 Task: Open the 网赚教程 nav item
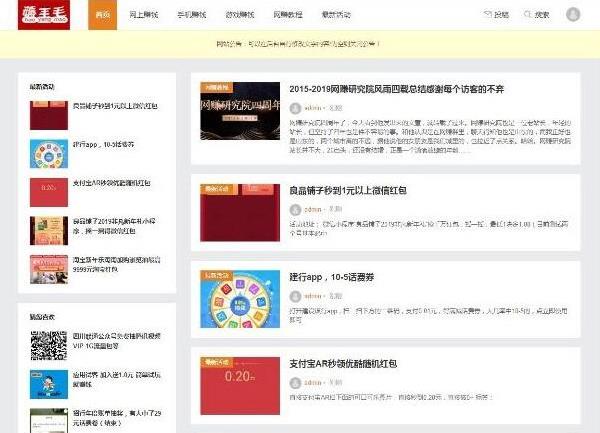(288, 15)
